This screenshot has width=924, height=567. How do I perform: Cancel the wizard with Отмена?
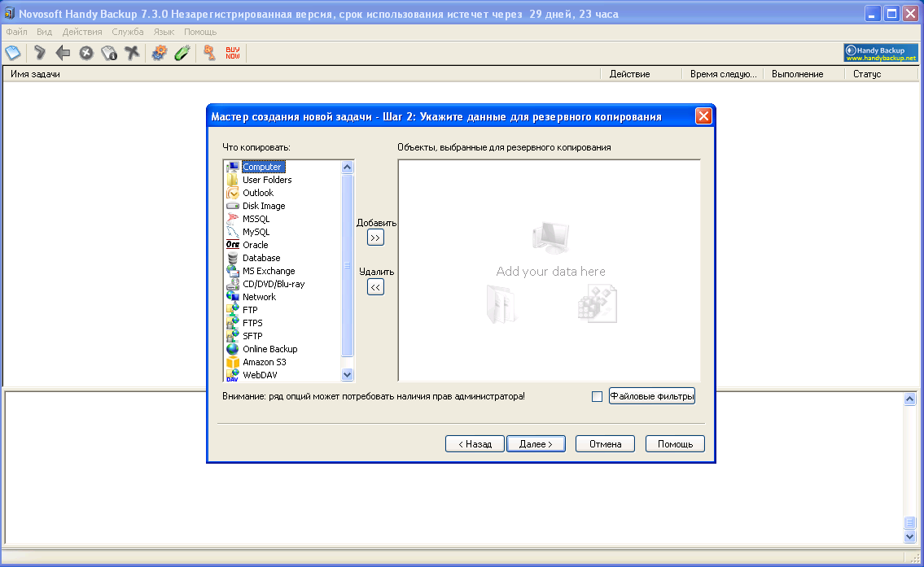pyautogui.click(x=605, y=444)
